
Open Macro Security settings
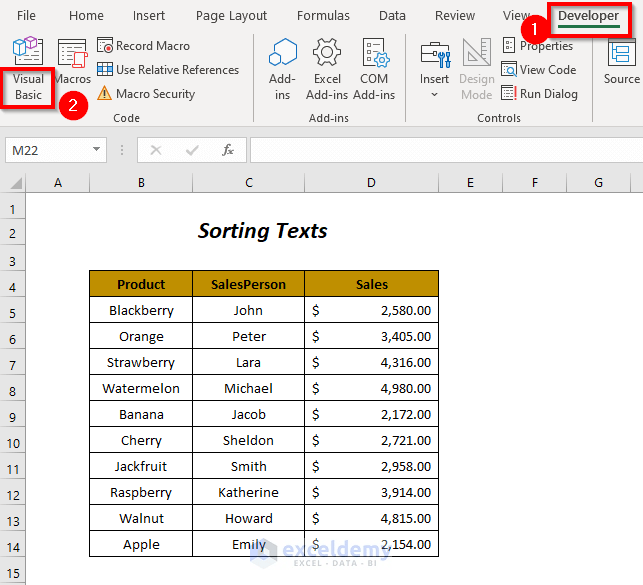[x=146, y=94]
